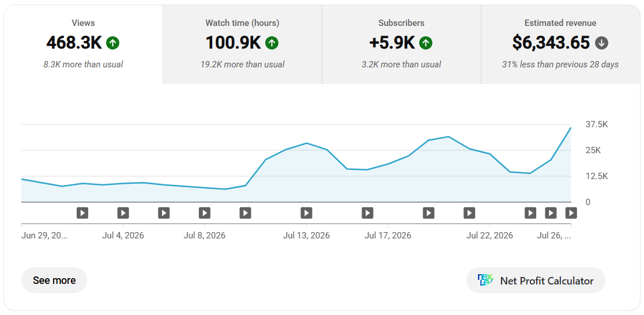Click the 37.5K y-axis label
The image size is (644, 315).
tap(596, 124)
